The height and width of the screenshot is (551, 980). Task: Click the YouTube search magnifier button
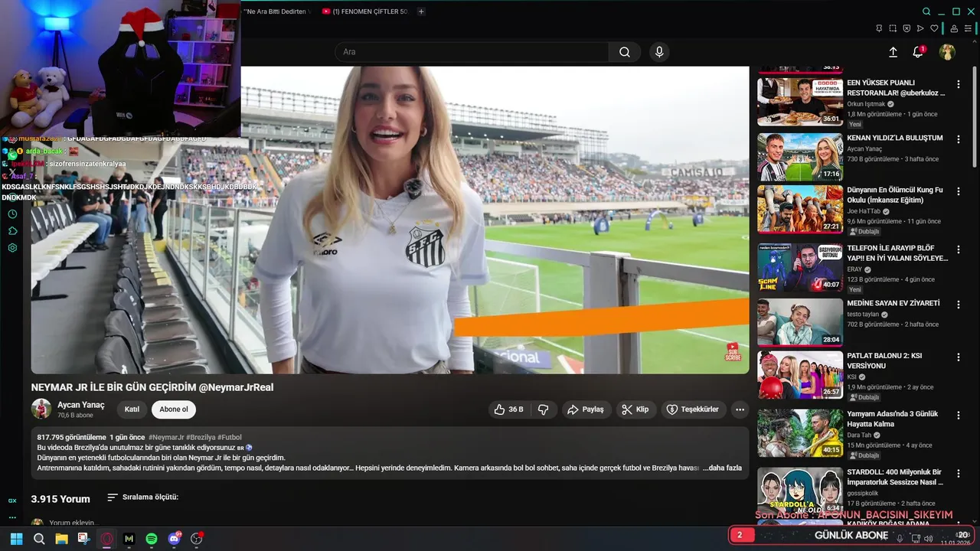[x=625, y=52]
